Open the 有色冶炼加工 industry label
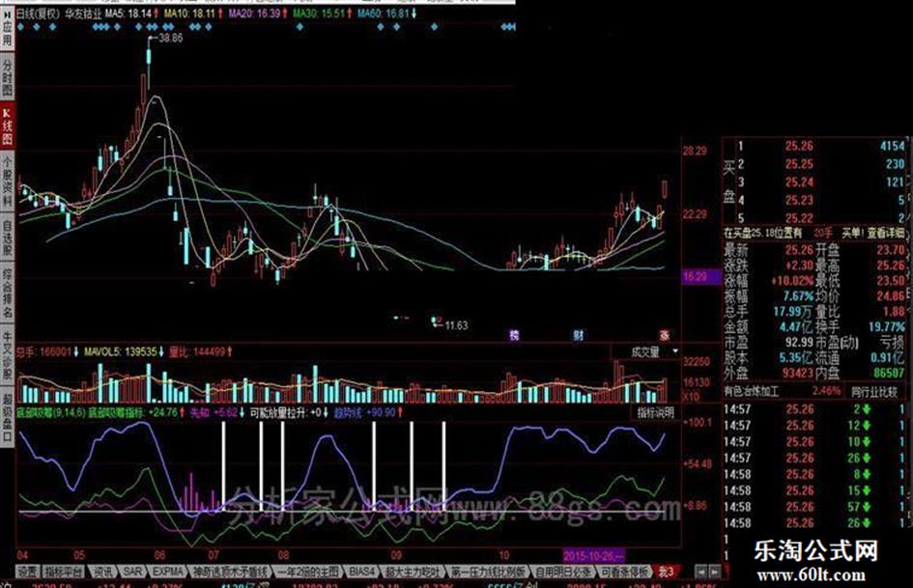The image size is (913, 588). pyautogui.click(x=752, y=391)
